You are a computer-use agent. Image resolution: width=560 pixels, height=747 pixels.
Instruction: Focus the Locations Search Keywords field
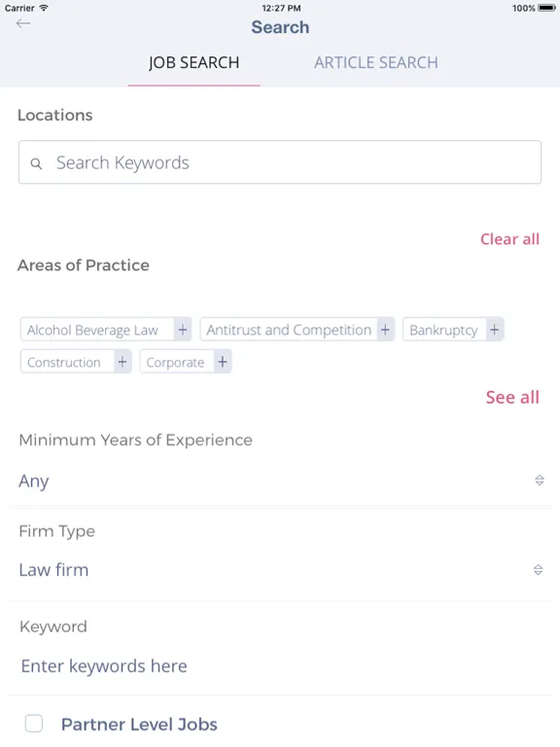click(x=280, y=162)
